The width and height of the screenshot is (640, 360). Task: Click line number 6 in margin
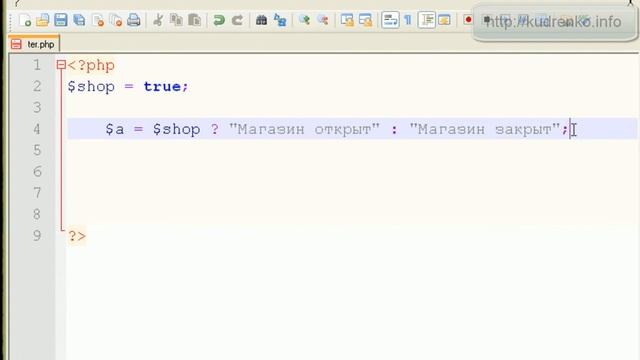(37, 171)
